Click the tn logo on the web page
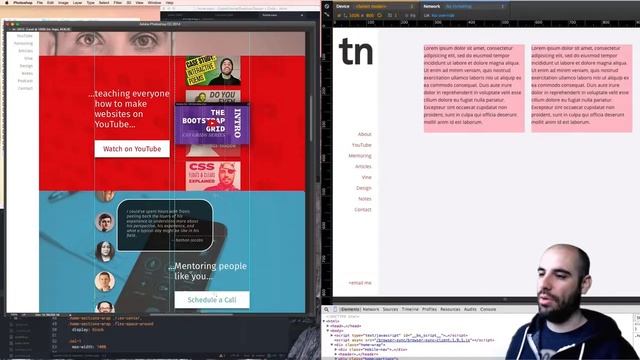 click(356, 52)
